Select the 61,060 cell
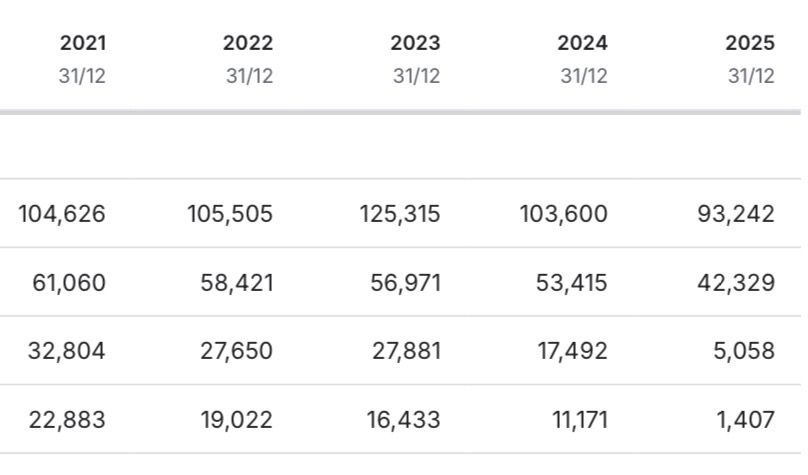Viewport: 808px width, 475px height. 69,283
